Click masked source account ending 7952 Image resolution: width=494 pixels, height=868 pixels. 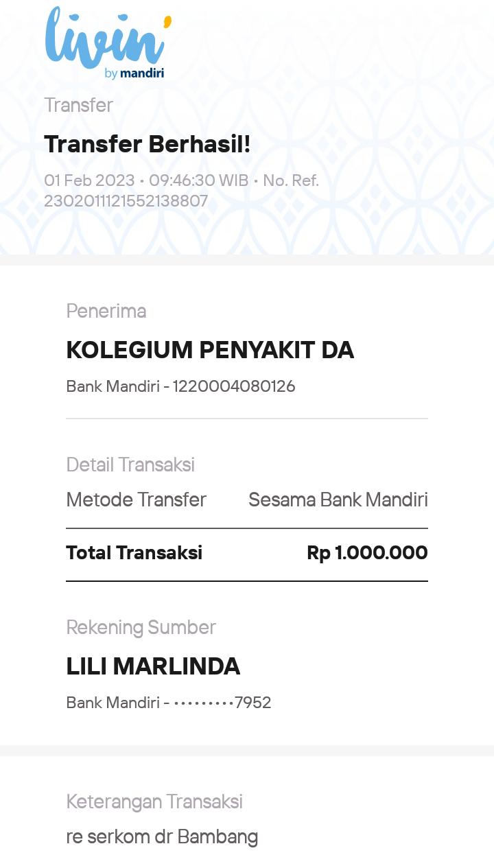222,703
